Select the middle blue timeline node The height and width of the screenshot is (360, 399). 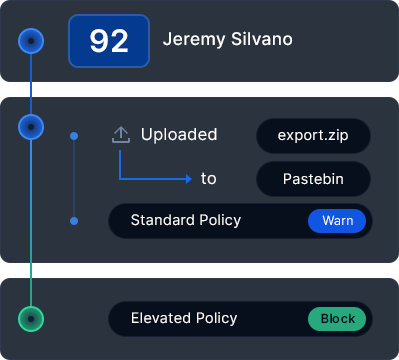pos(31,127)
